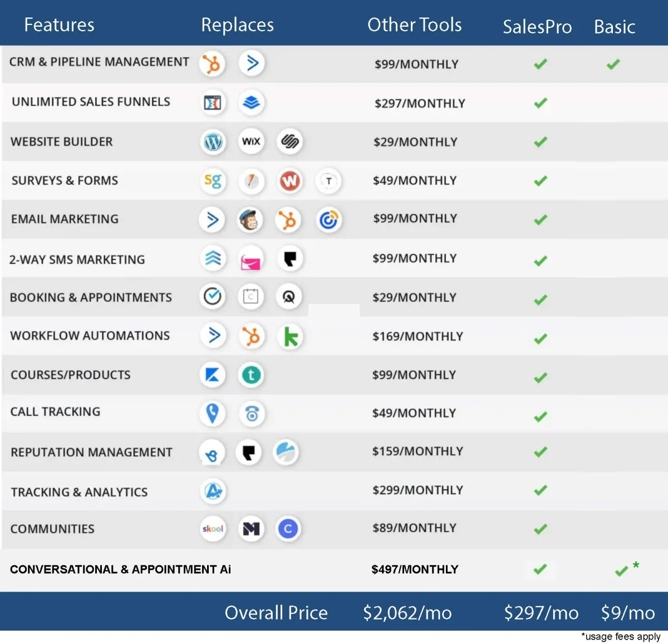The width and height of the screenshot is (668, 644).
Task: Click the map-pin phone logo in the Call Tracking row
Action: [x=213, y=414]
